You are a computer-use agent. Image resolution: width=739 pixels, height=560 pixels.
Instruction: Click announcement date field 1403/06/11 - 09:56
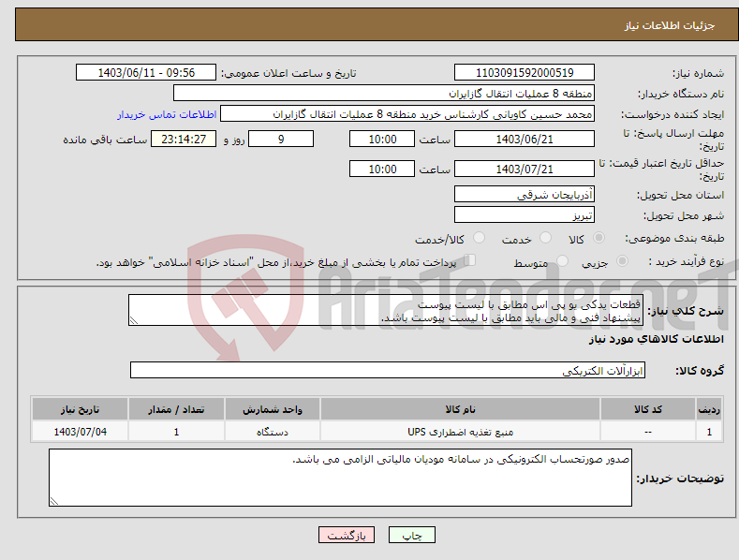146,73
